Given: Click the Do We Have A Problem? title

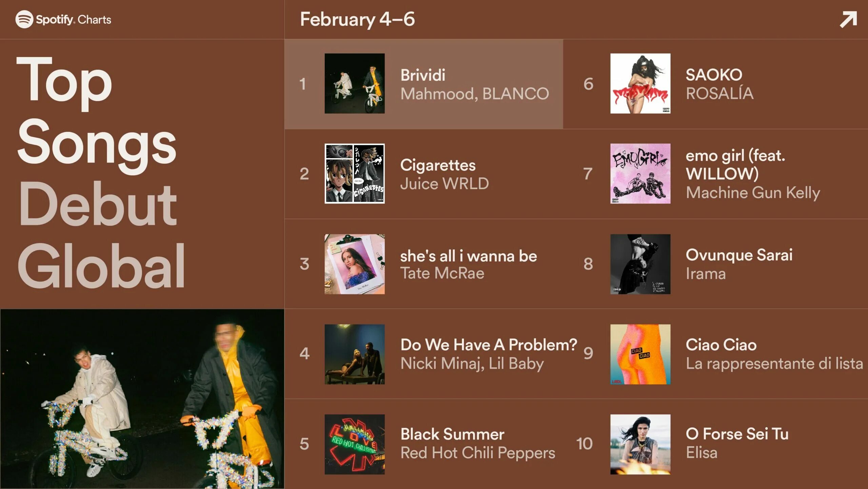Looking at the screenshot, I should coord(489,345).
